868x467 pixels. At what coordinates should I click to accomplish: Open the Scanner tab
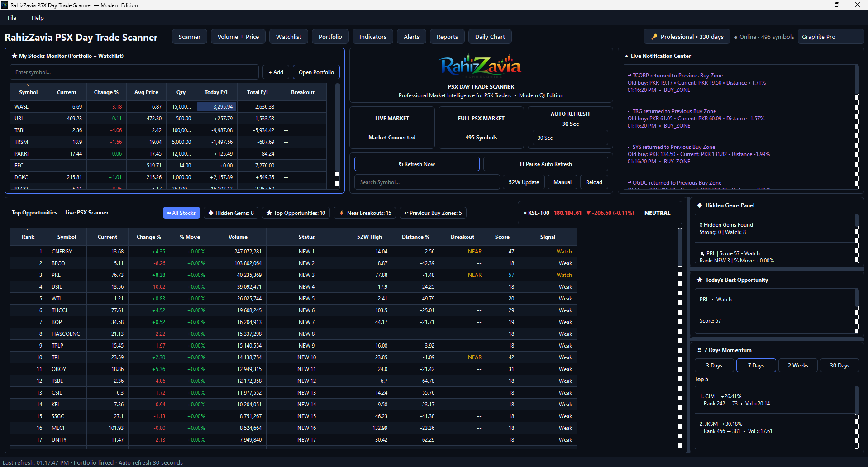pyautogui.click(x=190, y=37)
